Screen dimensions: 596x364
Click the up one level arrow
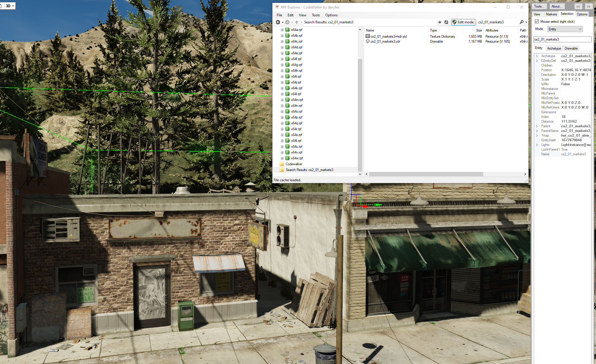[297, 22]
